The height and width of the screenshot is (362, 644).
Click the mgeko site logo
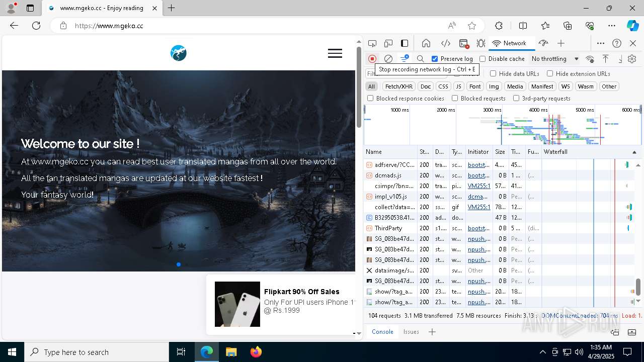tap(179, 53)
